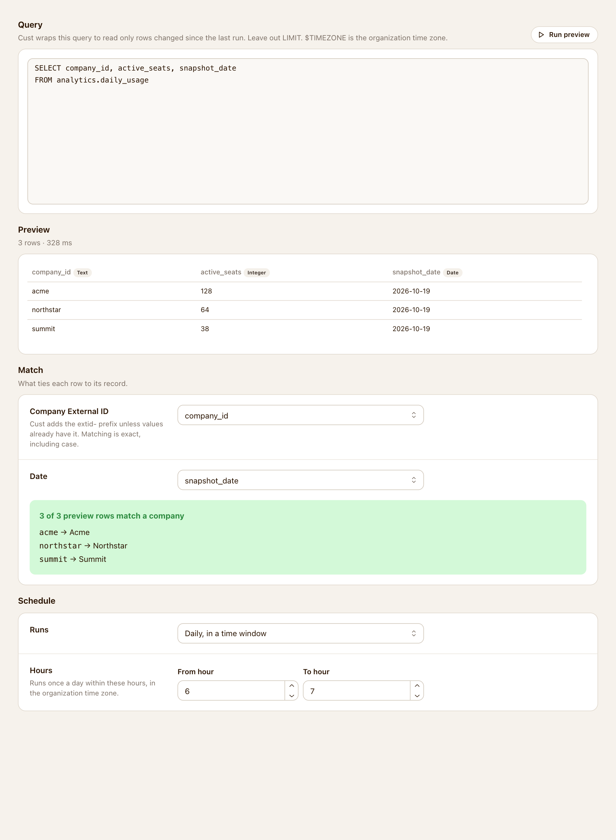Open the Runs schedule dropdown
616x840 pixels.
(301, 633)
